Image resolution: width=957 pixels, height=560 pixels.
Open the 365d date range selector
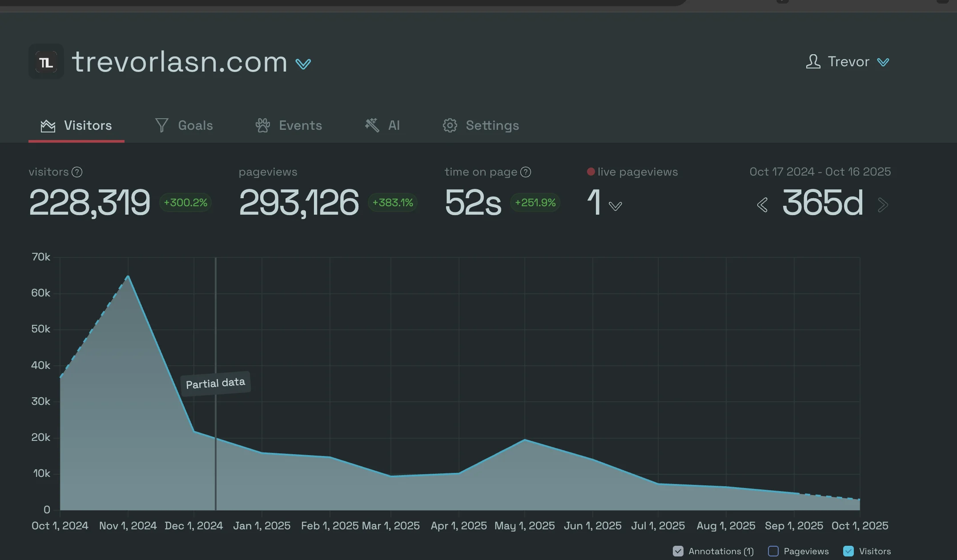pos(822,203)
